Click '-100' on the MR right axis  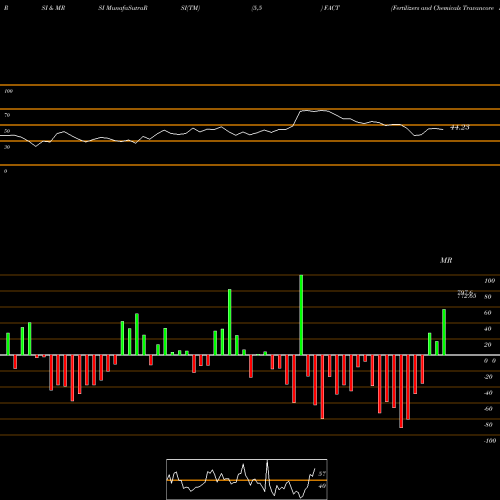pos(490,441)
